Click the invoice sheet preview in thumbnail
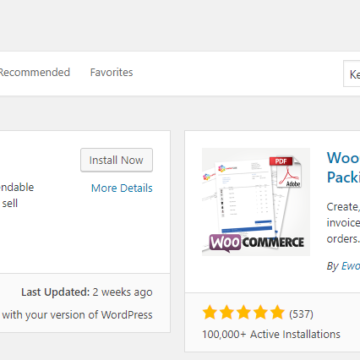Screen dimensions: 360x360 (x=246, y=197)
